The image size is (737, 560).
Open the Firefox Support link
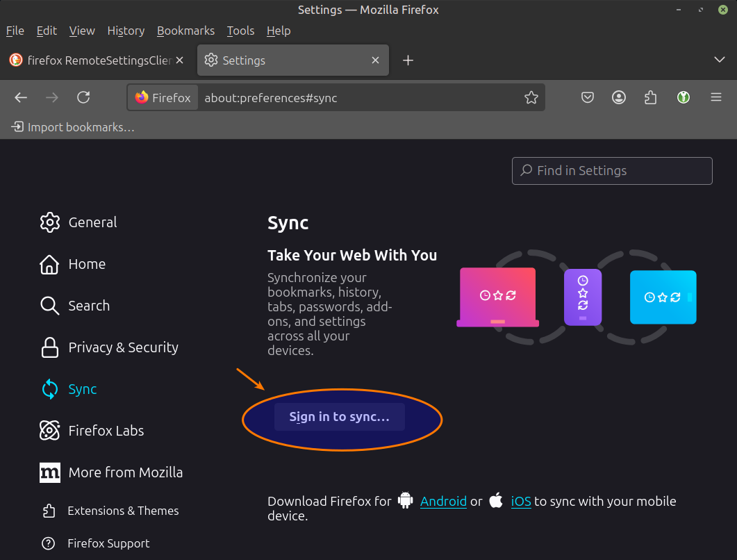[x=96, y=543]
